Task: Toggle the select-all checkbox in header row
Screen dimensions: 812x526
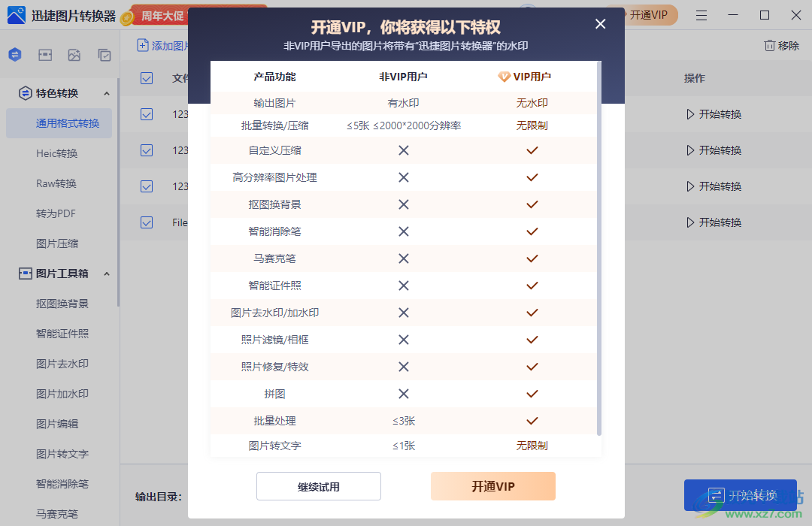Action: point(147,78)
